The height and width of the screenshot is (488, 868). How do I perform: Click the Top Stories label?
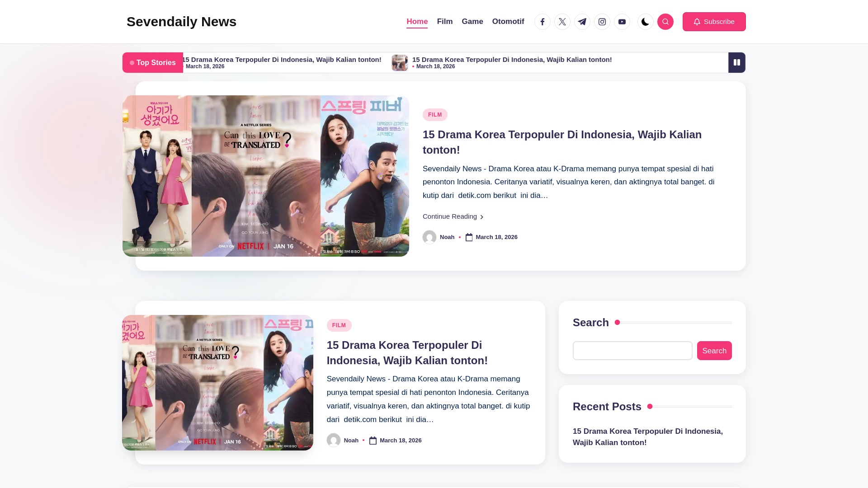(x=153, y=62)
